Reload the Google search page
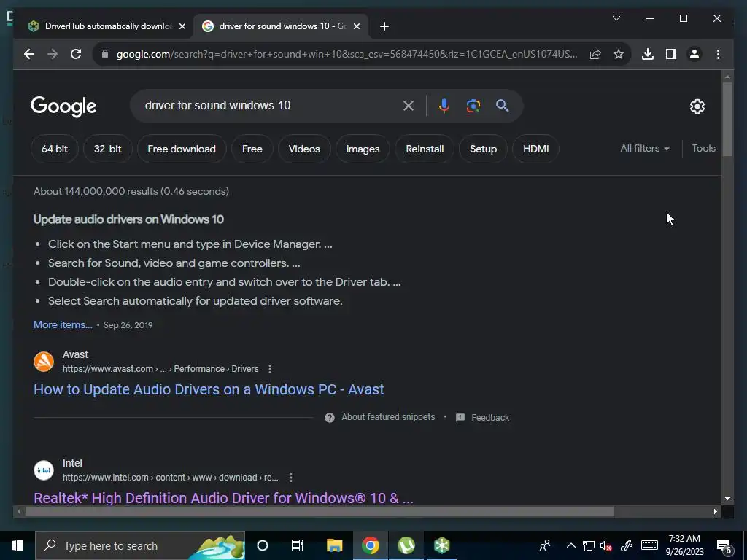Image resolution: width=747 pixels, height=560 pixels. (76, 54)
